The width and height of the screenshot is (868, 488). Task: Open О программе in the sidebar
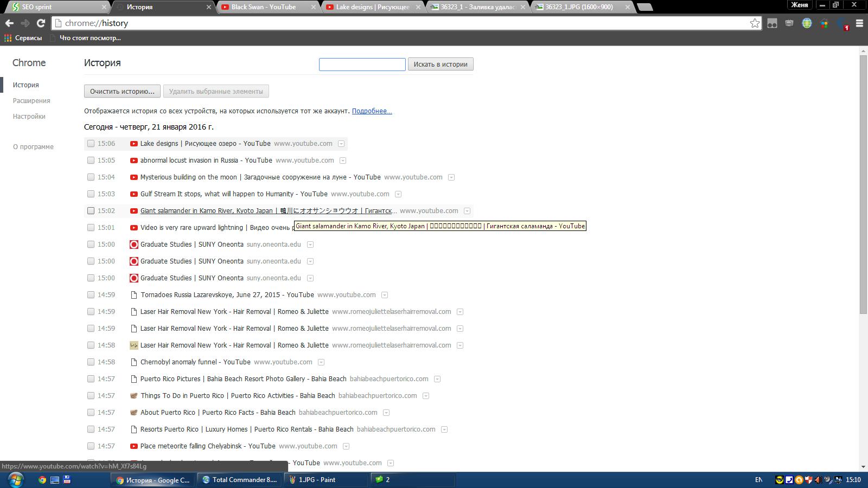33,147
